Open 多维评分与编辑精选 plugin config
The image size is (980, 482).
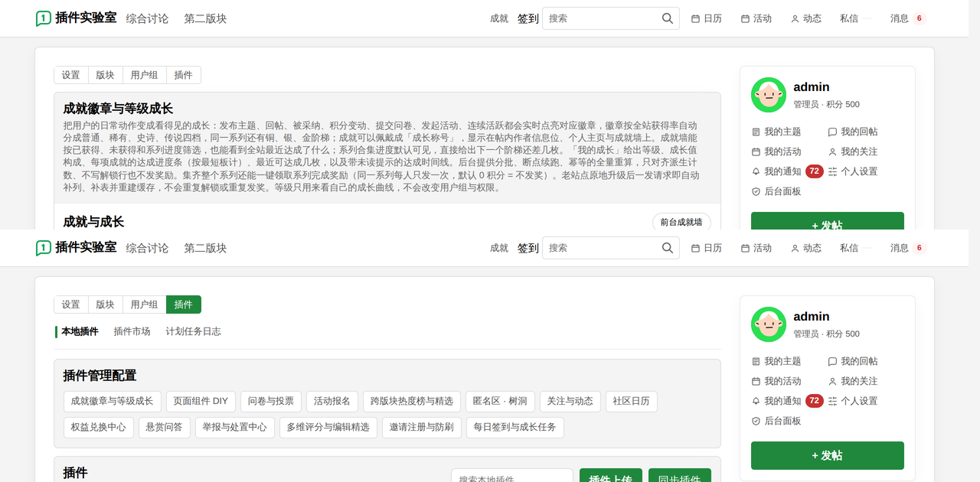[328, 427]
